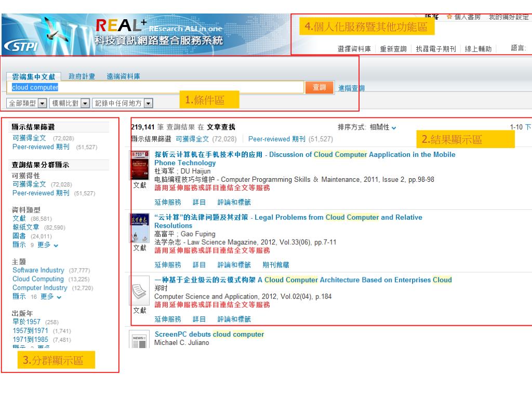The image size is (532, 399).
Task: Click Peer-reviewed 期刊 filter above results list
Action: (x=277, y=139)
